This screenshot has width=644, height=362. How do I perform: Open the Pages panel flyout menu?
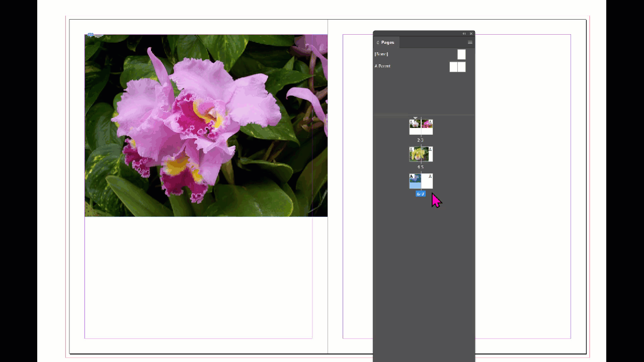[470, 42]
